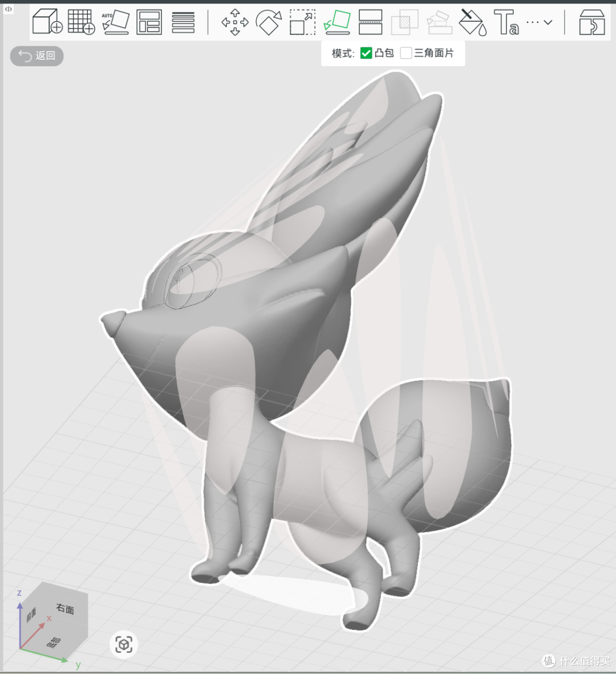Uncheck the 凸包 mode checkbox
The width and height of the screenshot is (616, 674).
(366, 53)
